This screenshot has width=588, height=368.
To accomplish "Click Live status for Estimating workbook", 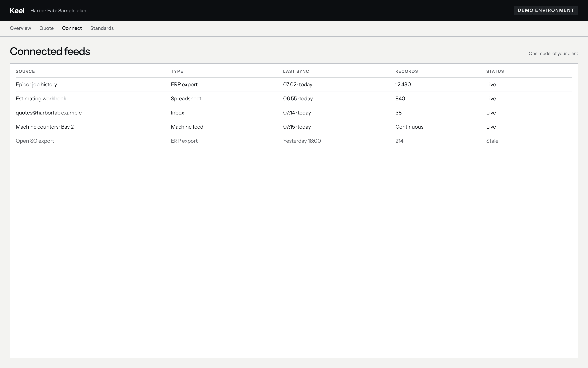I will 491,99.
